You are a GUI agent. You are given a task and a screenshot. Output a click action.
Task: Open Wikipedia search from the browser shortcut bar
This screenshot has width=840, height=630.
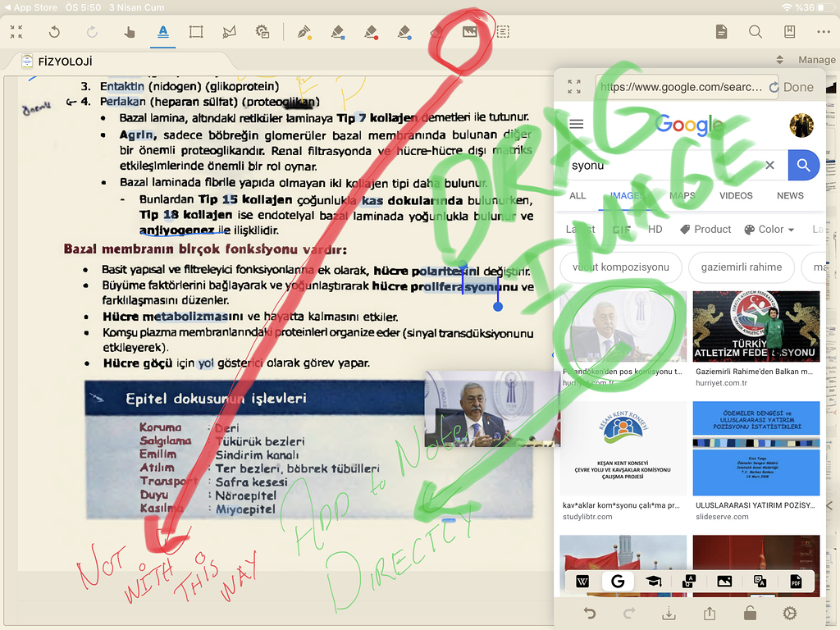point(582,582)
